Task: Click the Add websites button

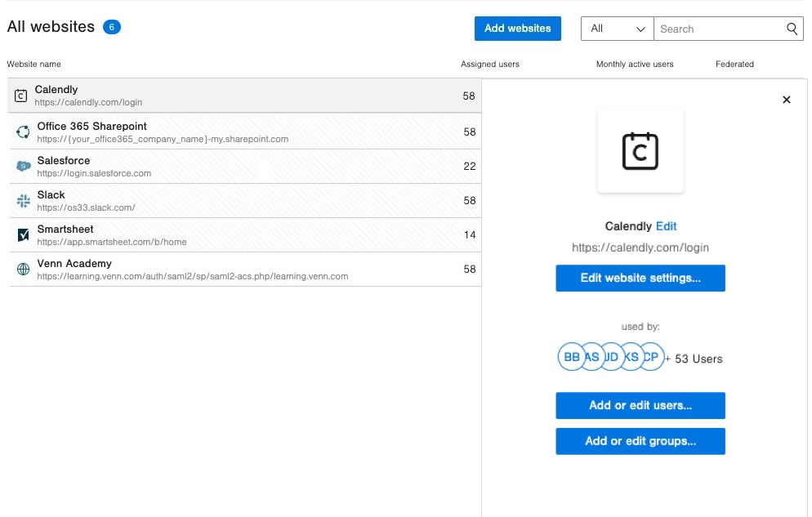Action: point(517,29)
